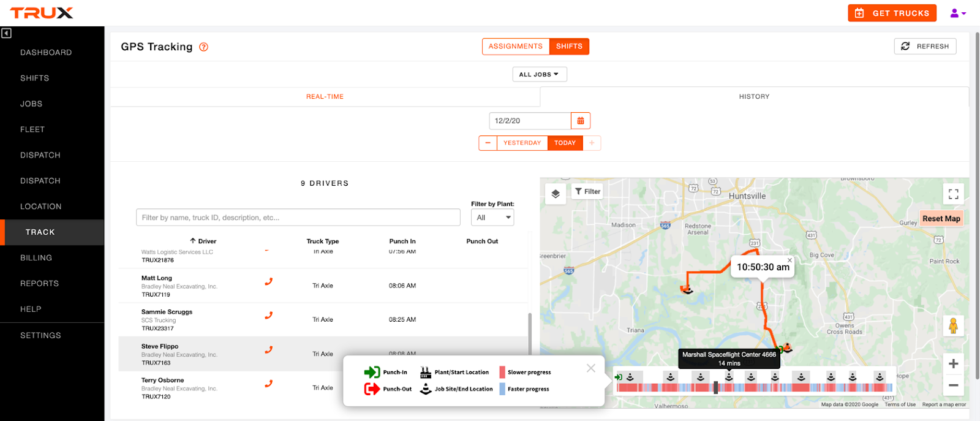Open Reports in the sidebar
The height and width of the screenshot is (421, 980).
(x=39, y=284)
